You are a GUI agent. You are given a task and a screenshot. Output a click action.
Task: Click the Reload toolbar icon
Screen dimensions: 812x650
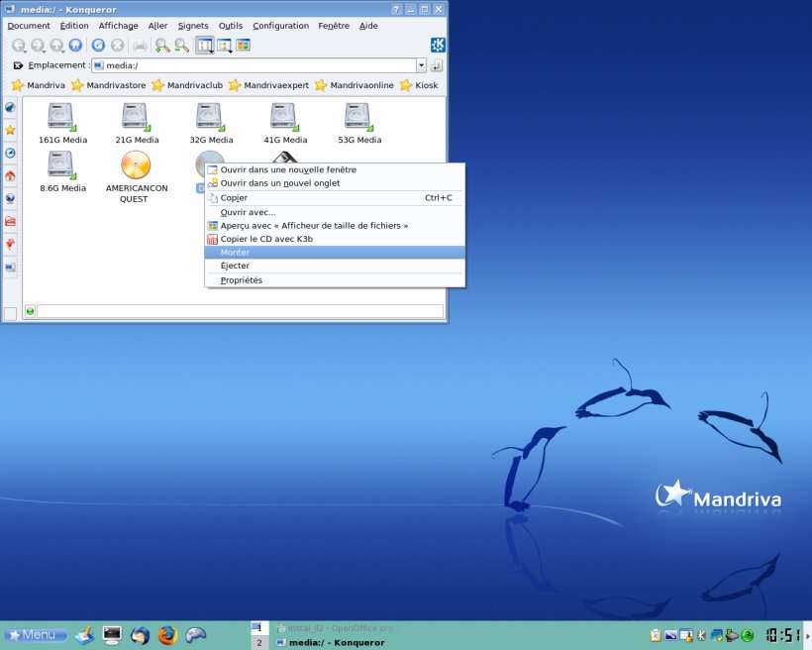(98, 46)
